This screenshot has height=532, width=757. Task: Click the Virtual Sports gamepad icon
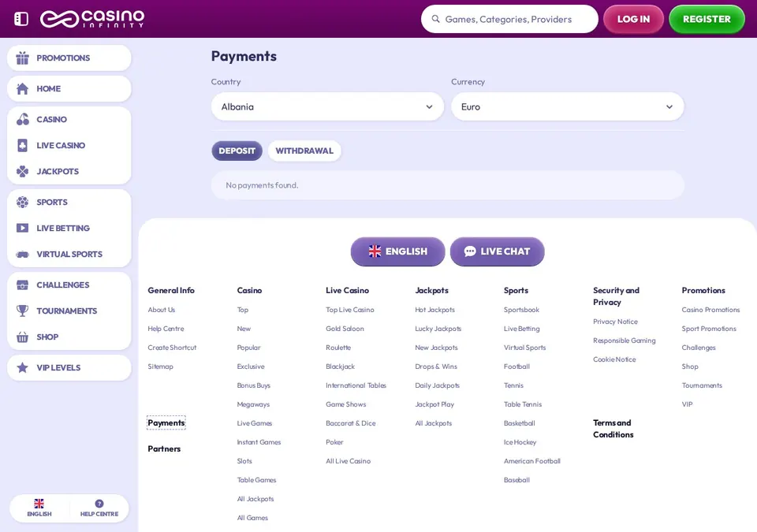pyautogui.click(x=22, y=254)
